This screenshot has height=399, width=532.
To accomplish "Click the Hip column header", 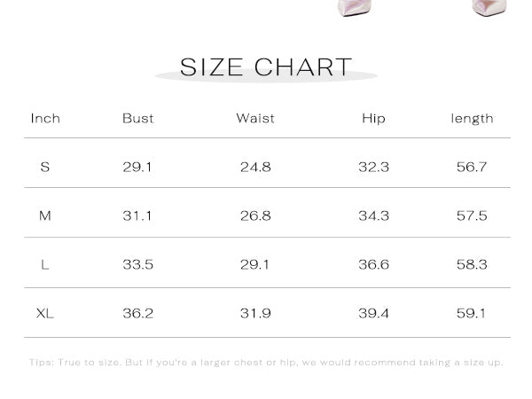I will pos(373,119).
